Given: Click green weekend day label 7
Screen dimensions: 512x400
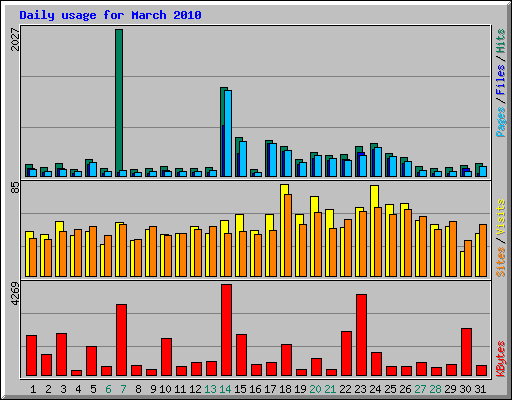Looking at the screenshot, I should (x=123, y=389).
